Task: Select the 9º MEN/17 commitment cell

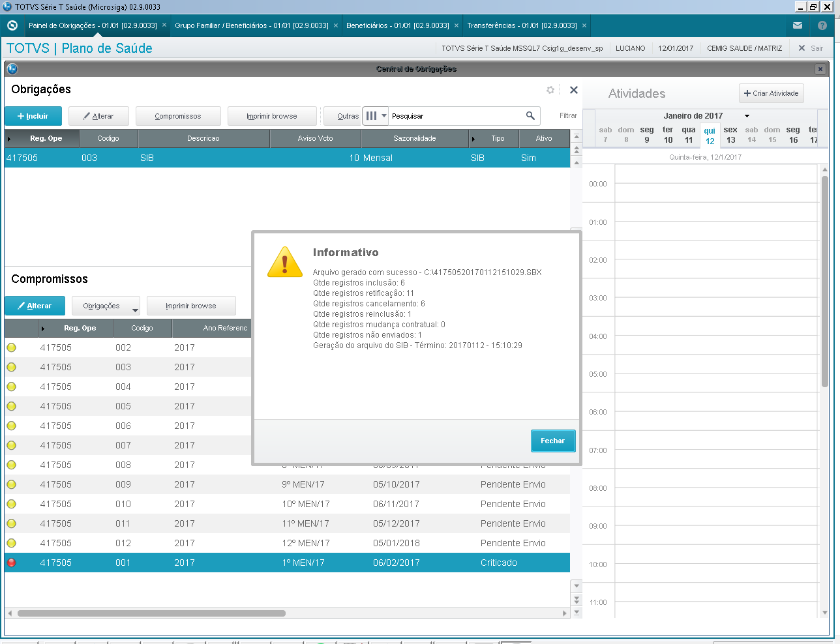Action: [x=303, y=484]
